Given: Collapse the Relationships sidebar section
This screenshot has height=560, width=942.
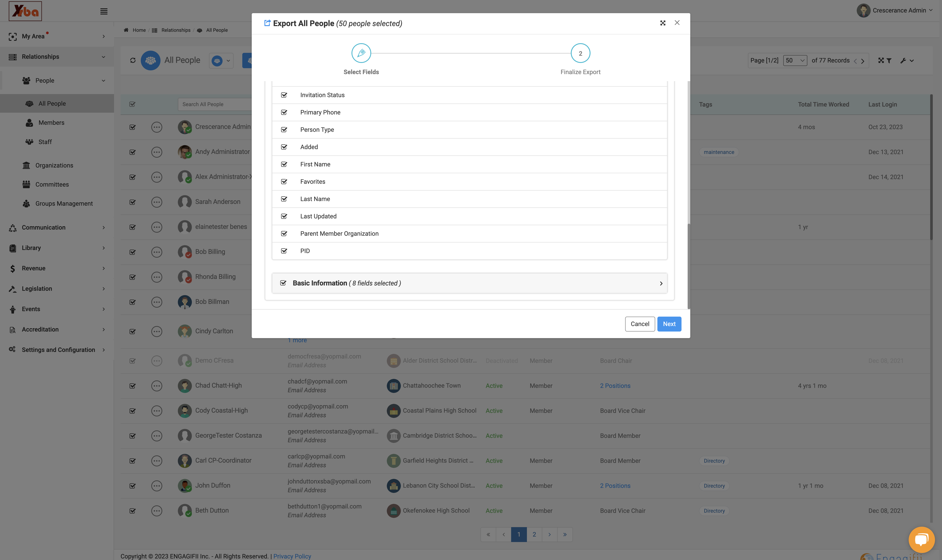Looking at the screenshot, I should click(57, 57).
